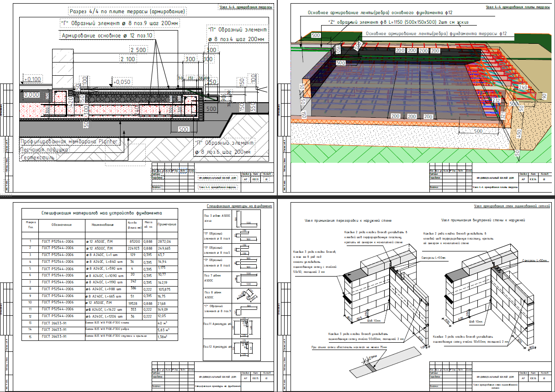Screen dimensions: 555x392
Task: Click the 'Геотекстиль' label
Action: (38, 157)
